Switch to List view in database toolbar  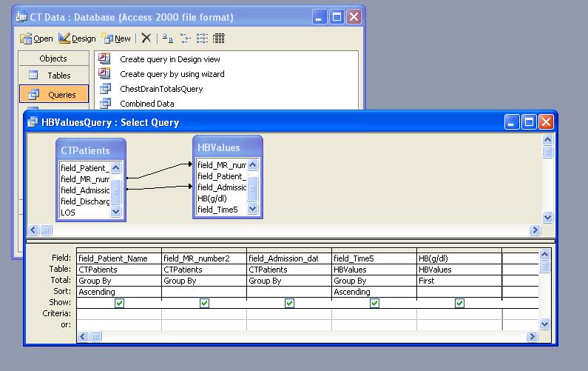pyautogui.click(x=202, y=38)
